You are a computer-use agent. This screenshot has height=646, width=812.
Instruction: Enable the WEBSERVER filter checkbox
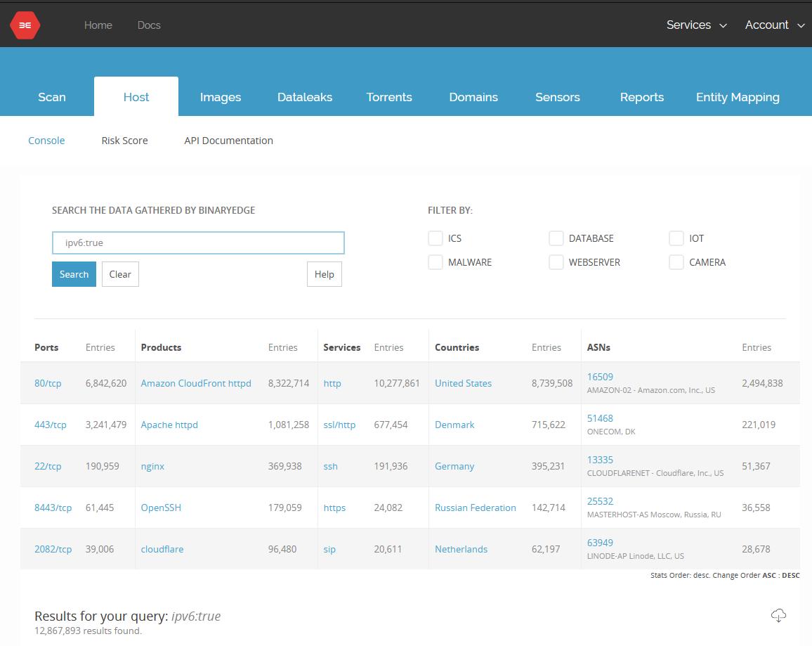click(x=556, y=262)
